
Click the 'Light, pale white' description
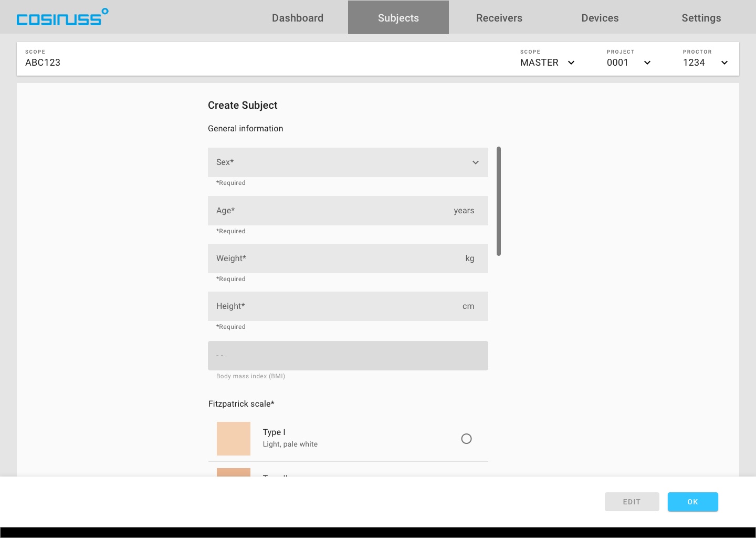[290, 444]
